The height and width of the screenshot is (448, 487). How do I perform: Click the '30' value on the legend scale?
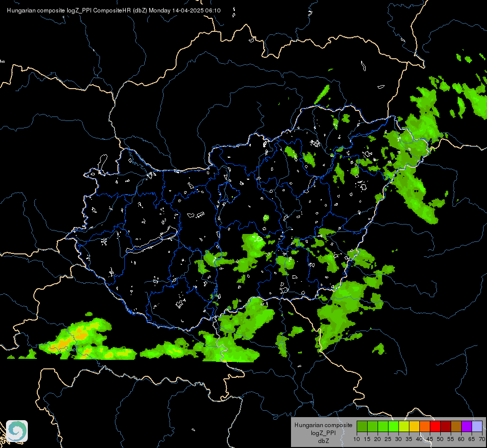click(398, 439)
